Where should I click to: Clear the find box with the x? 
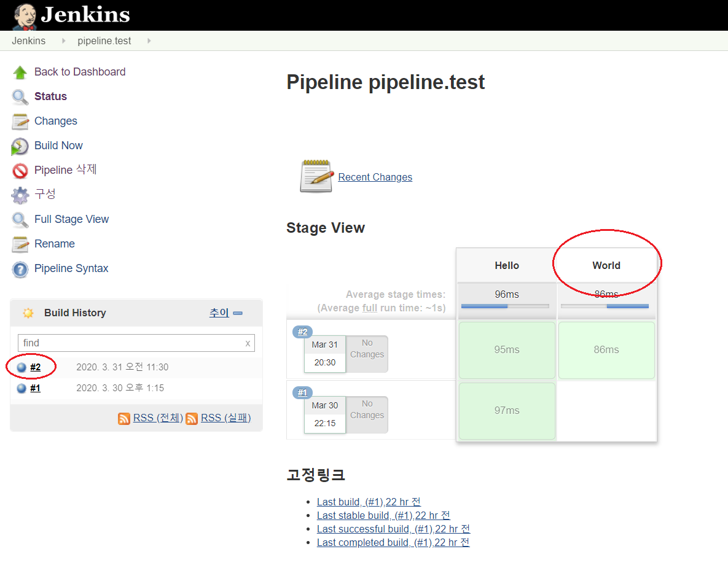point(248,343)
